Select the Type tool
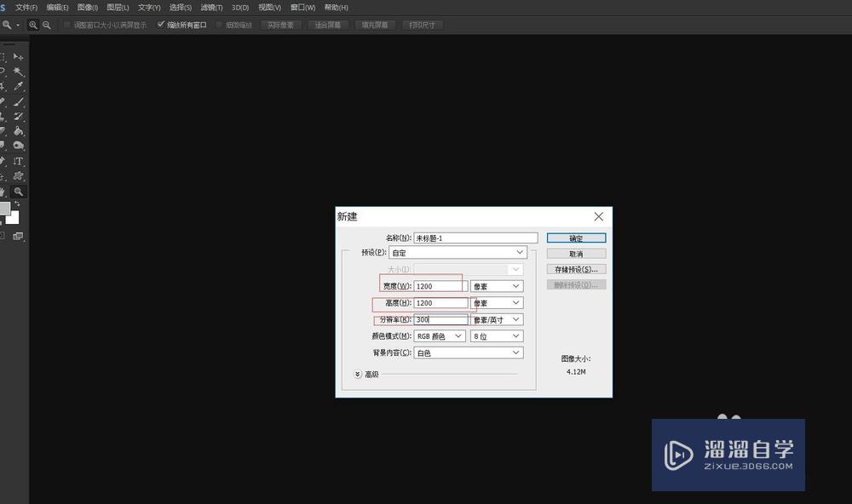852x504 pixels. [x=19, y=161]
